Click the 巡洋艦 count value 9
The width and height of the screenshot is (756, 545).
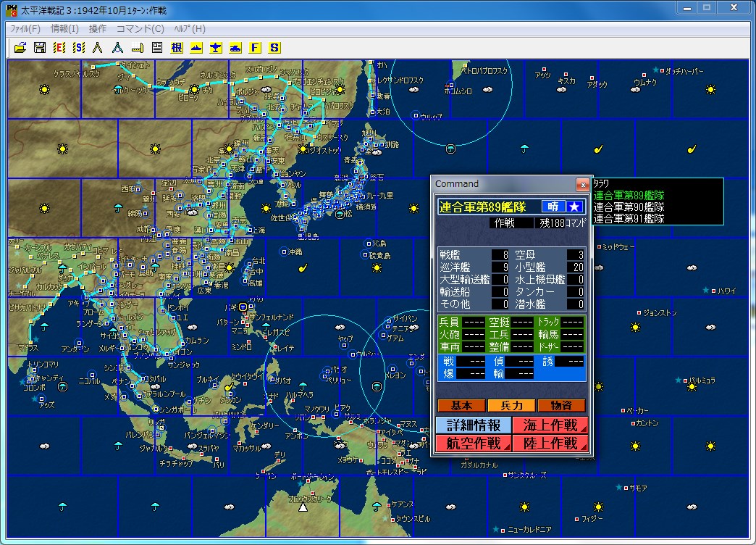pos(500,267)
